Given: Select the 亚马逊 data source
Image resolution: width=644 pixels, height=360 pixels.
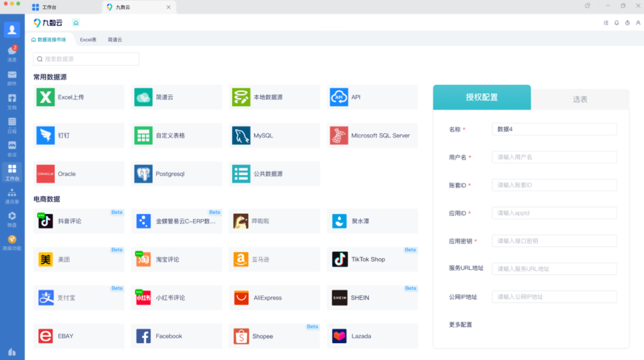Looking at the screenshot, I should [274, 259].
